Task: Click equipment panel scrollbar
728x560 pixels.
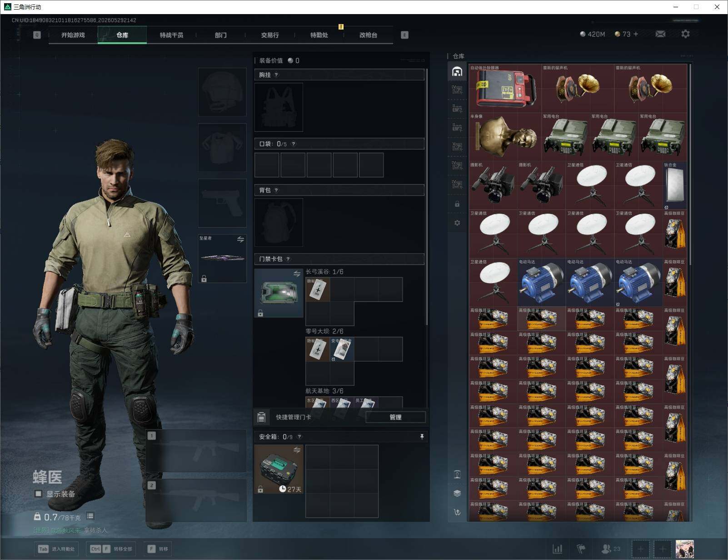Action: click(426, 197)
